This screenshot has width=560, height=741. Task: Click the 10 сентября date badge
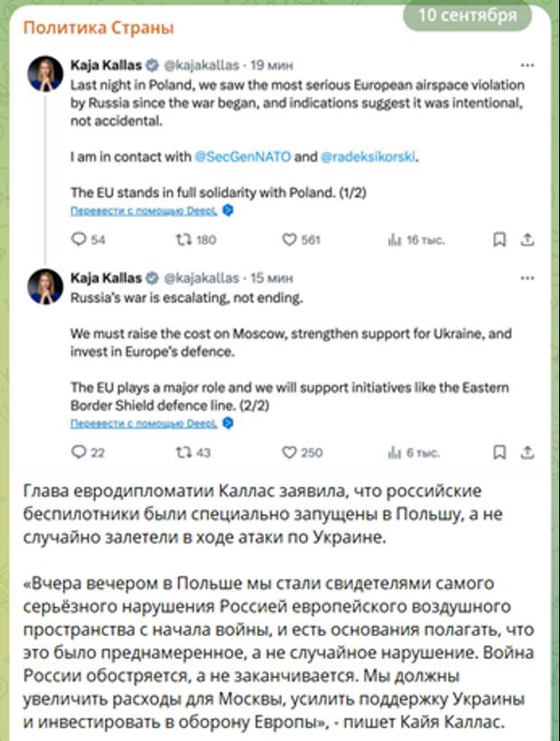point(468,16)
